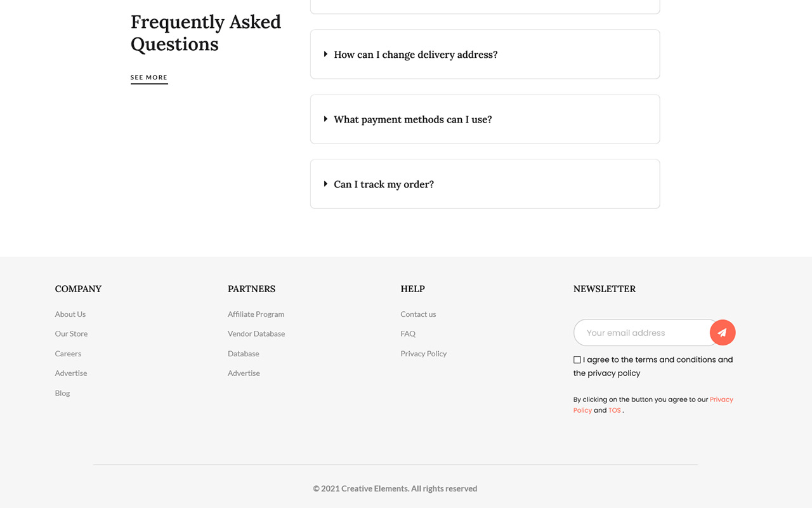Open the Blog footer link
This screenshot has width=812, height=508.
(62, 393)
